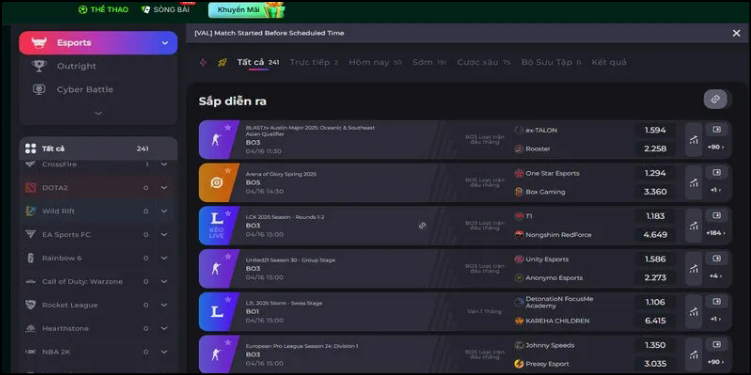The width and height of the screenshot is (751, 375).
Task: Watch live stream for Unity Esports match
Action: point(717,259)
